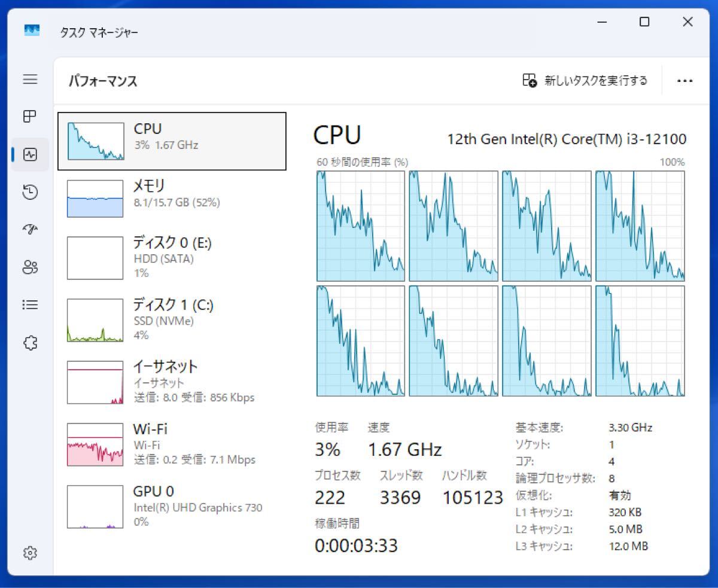The width and height of the screenshot is (718, 588).
Task: Open the App history icon
Action: pyautogui.click(x=30, y=192)
